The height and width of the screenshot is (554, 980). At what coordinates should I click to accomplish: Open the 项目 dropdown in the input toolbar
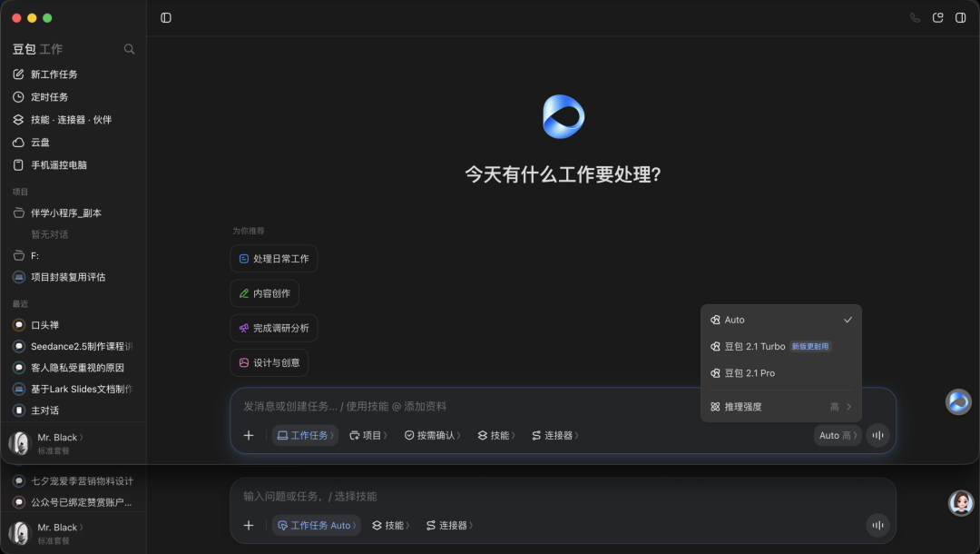(x=368, y=435)
